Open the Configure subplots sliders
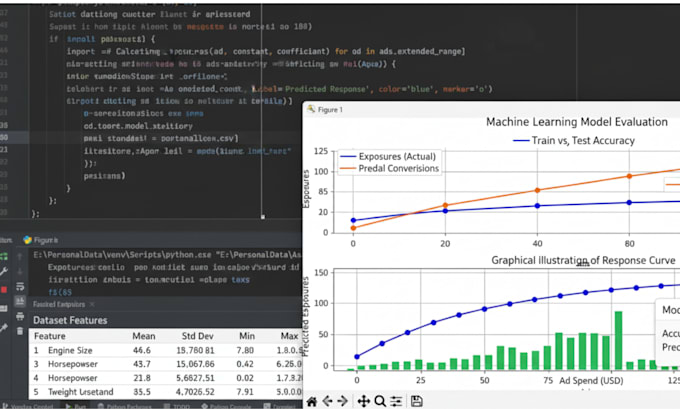The width and height of the screenshot is (680, 409). (396, 402)
